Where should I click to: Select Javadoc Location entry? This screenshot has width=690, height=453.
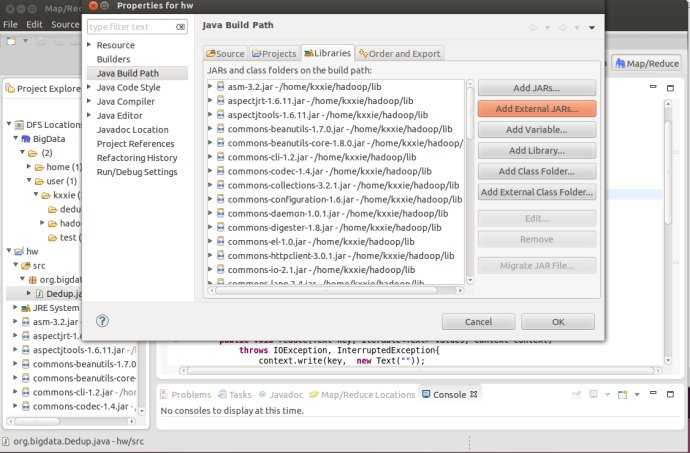point(132,129)
